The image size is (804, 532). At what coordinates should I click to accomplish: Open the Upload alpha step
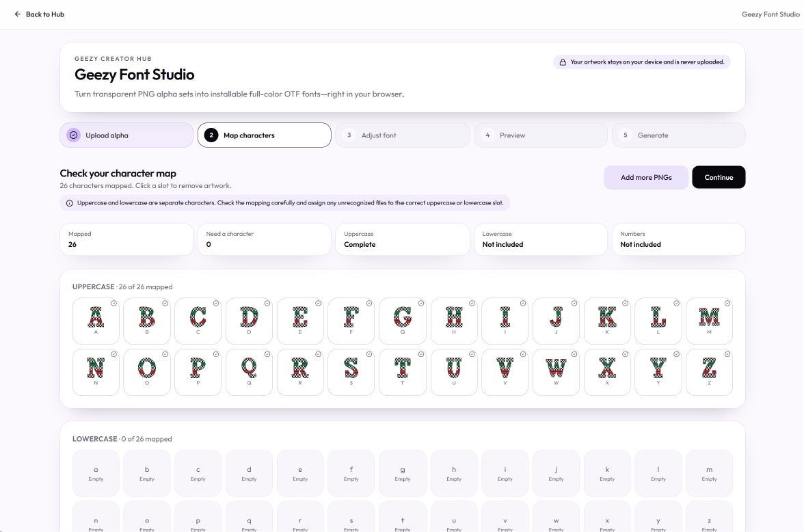[x=126, y=135]
